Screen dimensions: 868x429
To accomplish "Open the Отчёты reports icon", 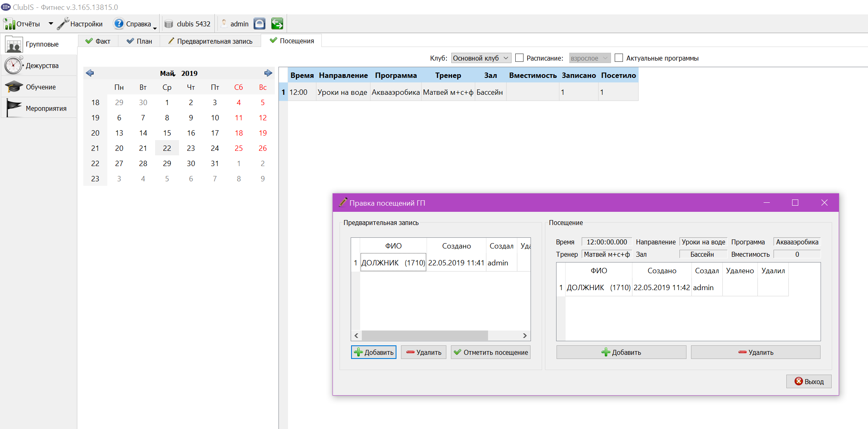I will pyautogui.click(x=9, y=24).
